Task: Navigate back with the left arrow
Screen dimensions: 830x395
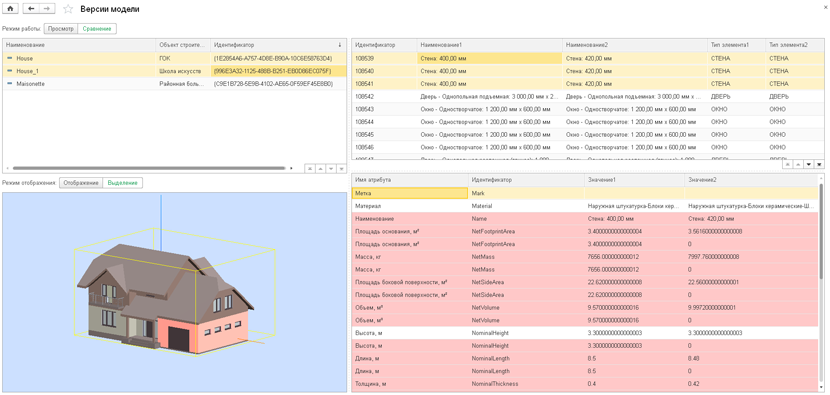Action: [x=31, y=9]
